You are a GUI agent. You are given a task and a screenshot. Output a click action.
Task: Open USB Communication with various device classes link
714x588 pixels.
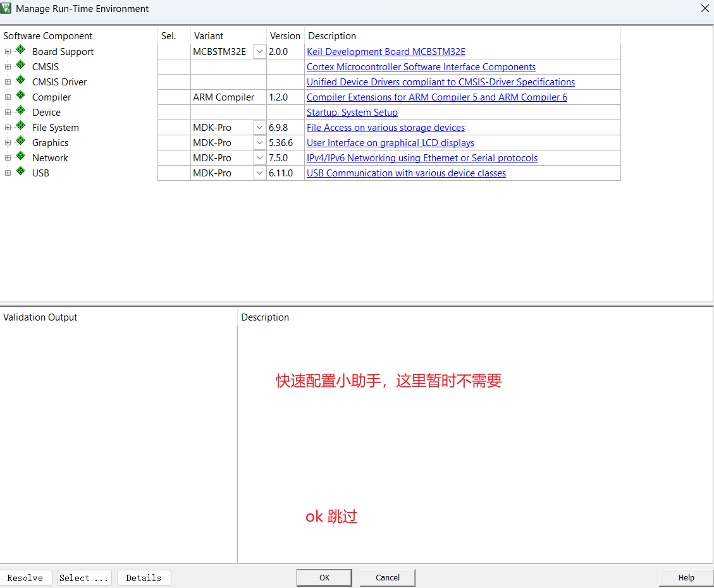(x=406, y=173)
